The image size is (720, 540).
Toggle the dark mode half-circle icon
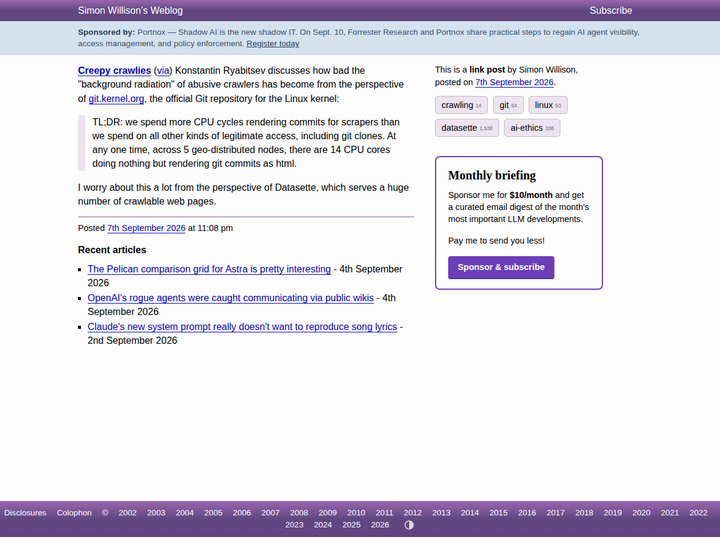point(409,525)
